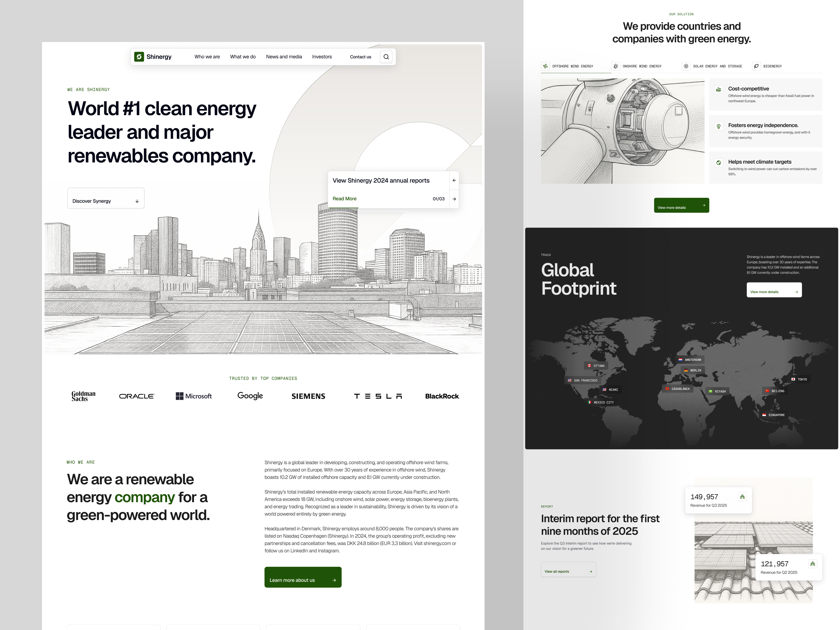Click the leaf icon beside Bioenergy
This screenshot has width=840, height=630.
(x=757, y=66)
